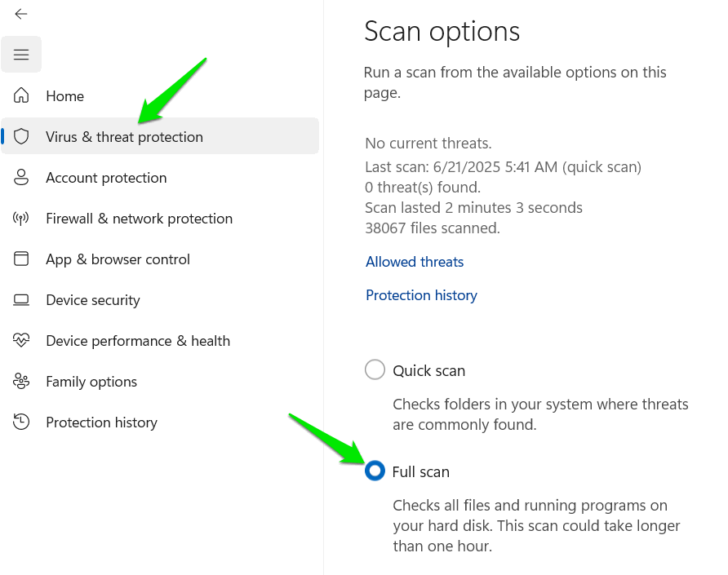Click the back arrow icon
728x575 pixels.
(x=21, y=14)
